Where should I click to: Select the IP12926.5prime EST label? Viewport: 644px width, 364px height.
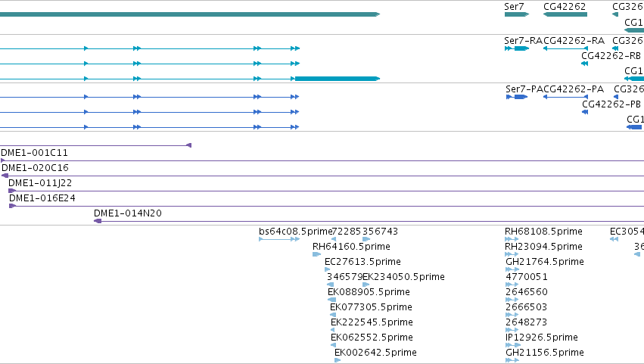click(x=542, y=338)
